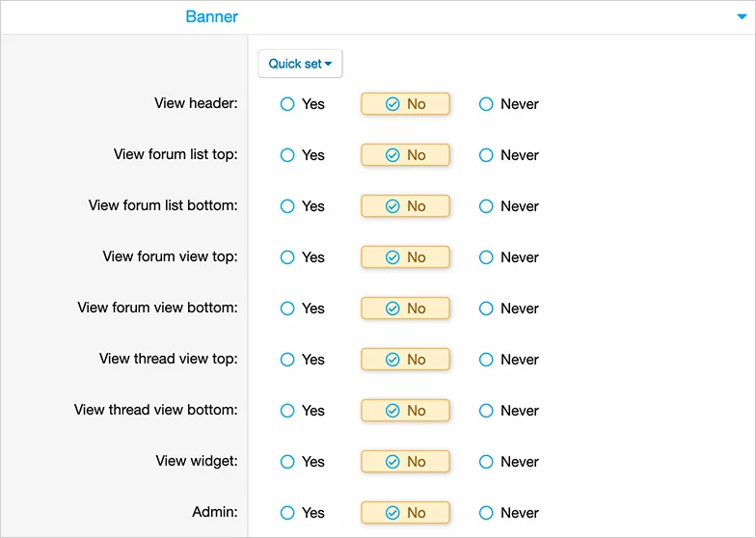Click the Banner section heading

(211, 16)
